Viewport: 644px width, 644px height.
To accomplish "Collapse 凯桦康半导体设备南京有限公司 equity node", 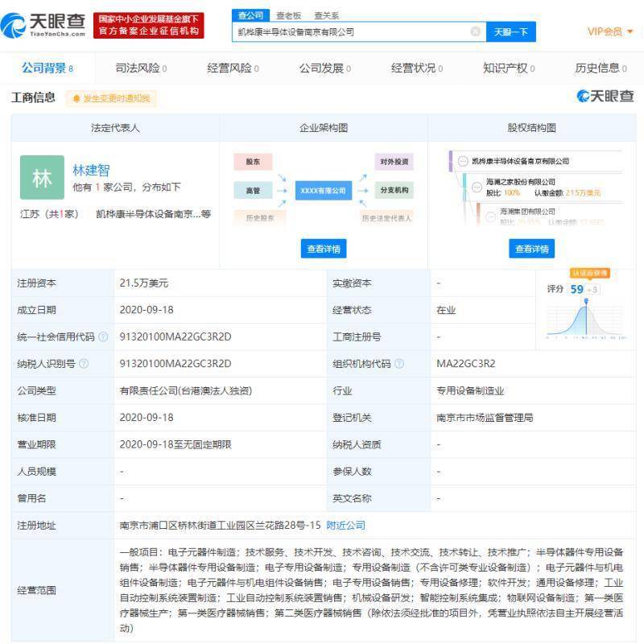I will pos(463,161).
